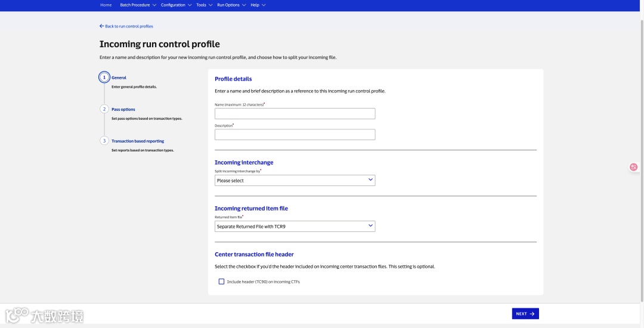The width and height of the screenshot is (644, 328).
Task: Click step 3 Transaction based reporting circle
Action: pyautogui.click(x=104, y=141)
